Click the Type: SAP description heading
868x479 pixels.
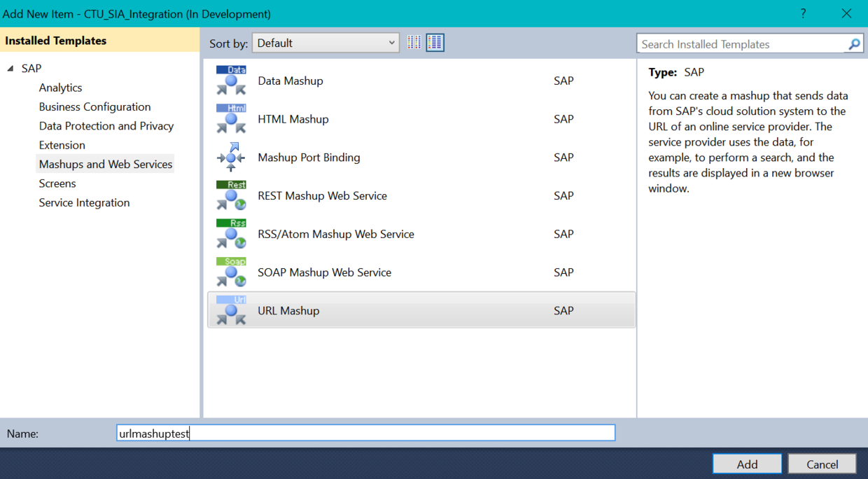(x=676, y=72)
